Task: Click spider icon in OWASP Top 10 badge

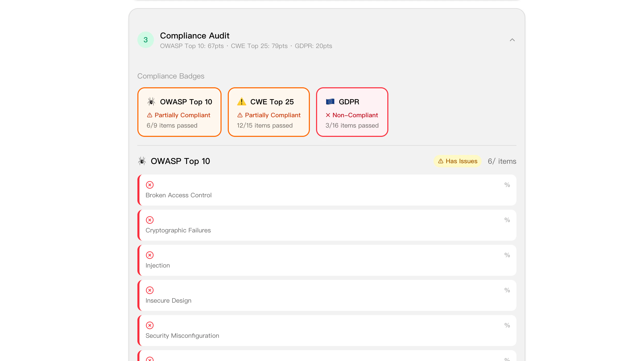Action: tap(151, 102)
